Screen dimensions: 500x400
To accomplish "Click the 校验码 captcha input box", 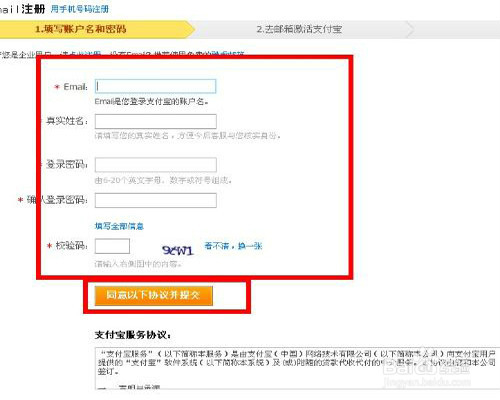I will [x=112, y=246].
